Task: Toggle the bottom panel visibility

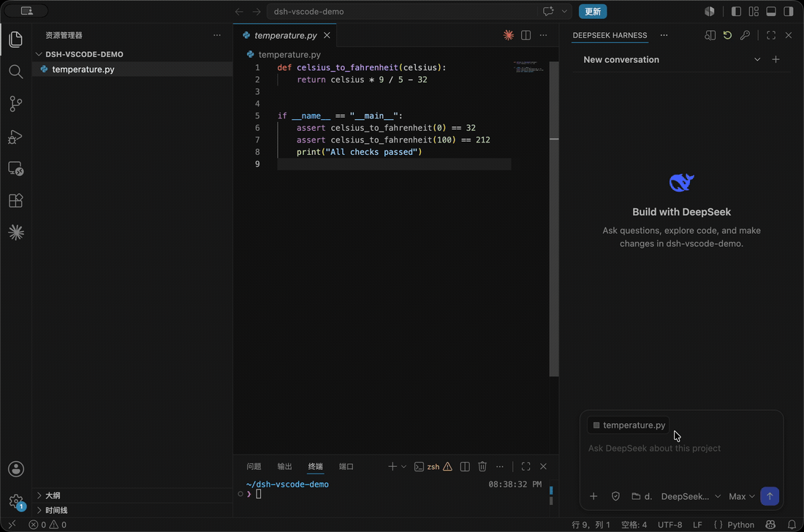Action: (x=770, y=11)
